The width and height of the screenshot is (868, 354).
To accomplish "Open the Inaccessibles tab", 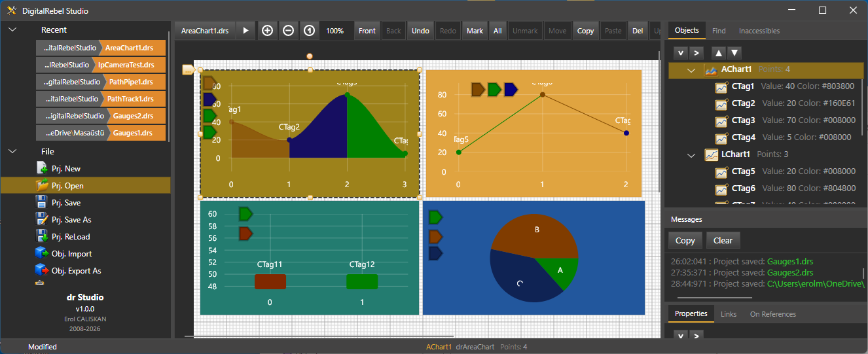I will click(759, 31).
